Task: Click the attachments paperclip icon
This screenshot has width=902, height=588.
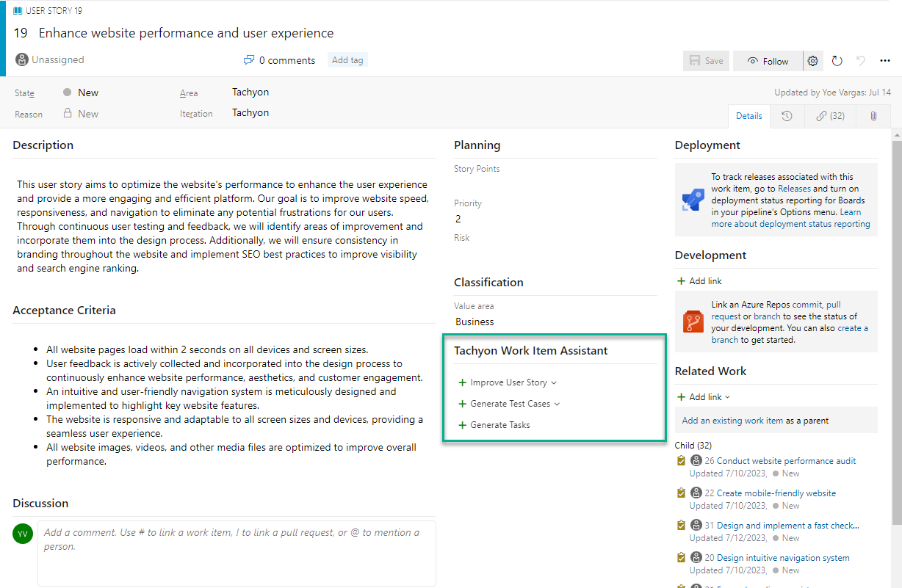Action: tap(873, 115)
